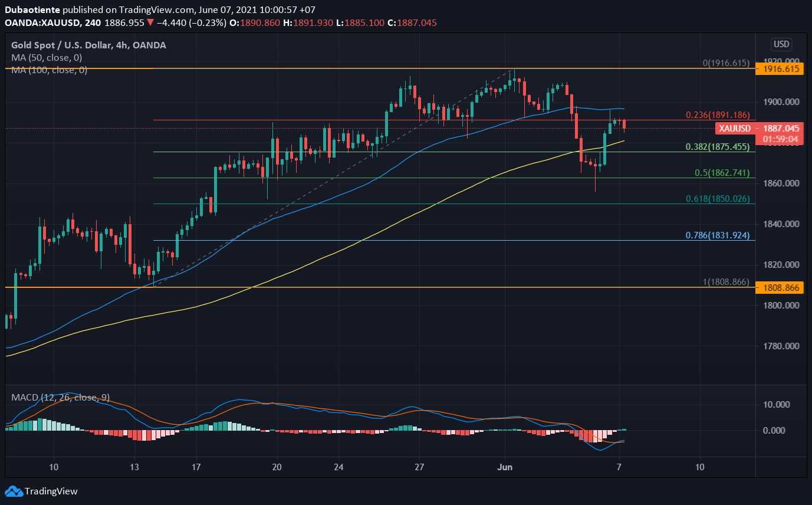Click the L:1885.100 low value in header
Image resolution: width=812 pixels, height=505 pixels.
click(x=361, y=22)
